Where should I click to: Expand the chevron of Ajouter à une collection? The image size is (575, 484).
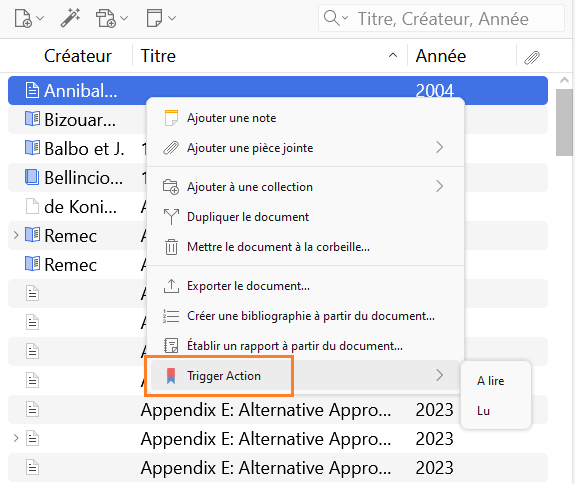pyautogui.click(x=440, y=186)
